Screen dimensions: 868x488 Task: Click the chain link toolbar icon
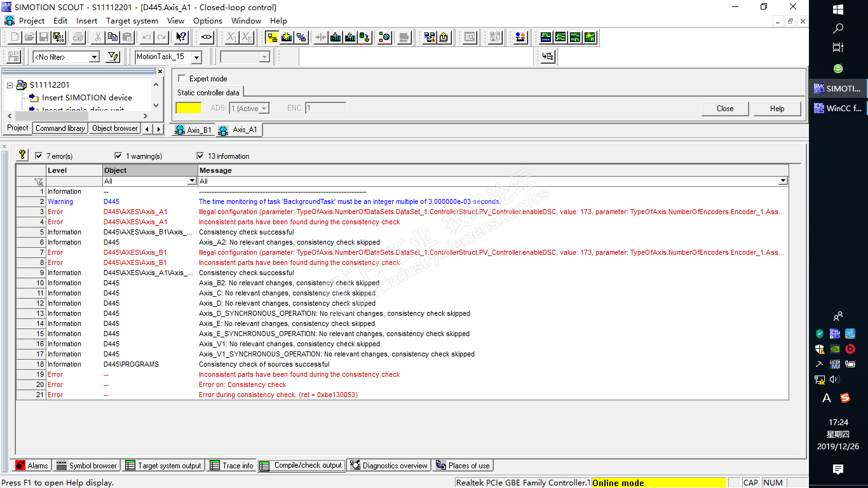click(x=207, y=37)
